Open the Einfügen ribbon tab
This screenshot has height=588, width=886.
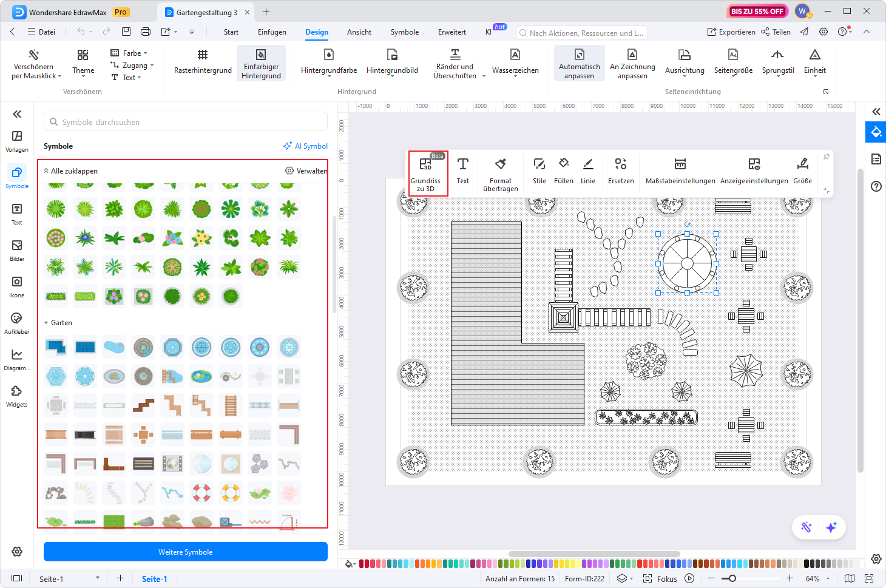[x=271, y=32]
